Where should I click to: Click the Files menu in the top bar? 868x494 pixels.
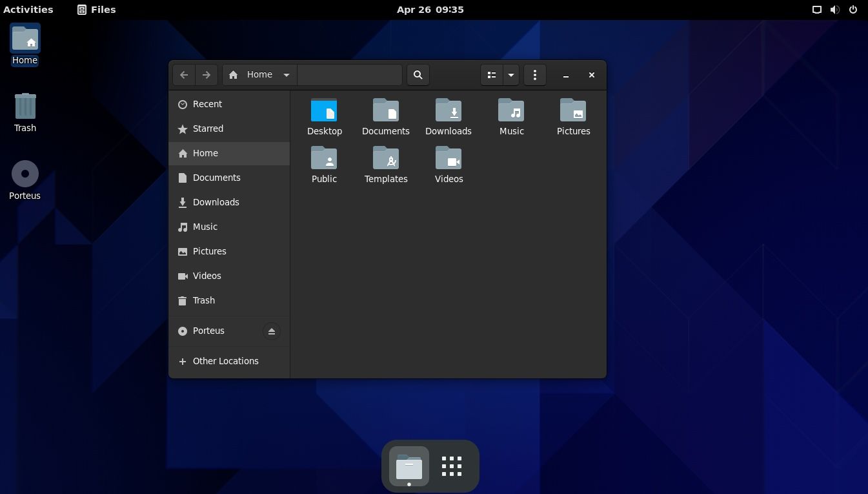[96, 9]
